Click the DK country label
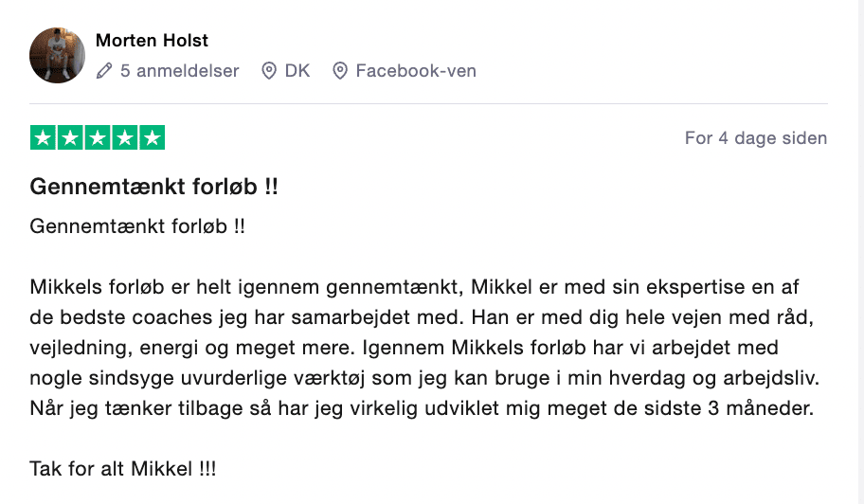Screen dimensions: 864x504 297,71
